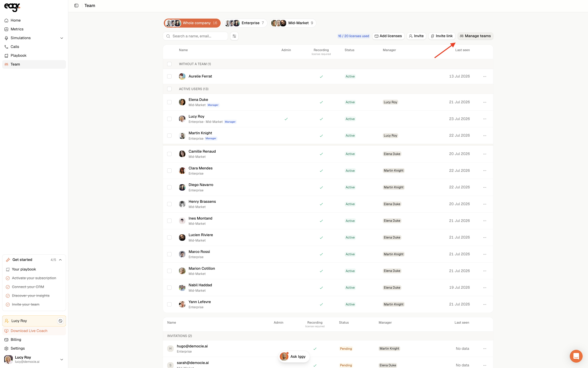Open the Lucy Roy account dropdown

[x=62, y=359]
